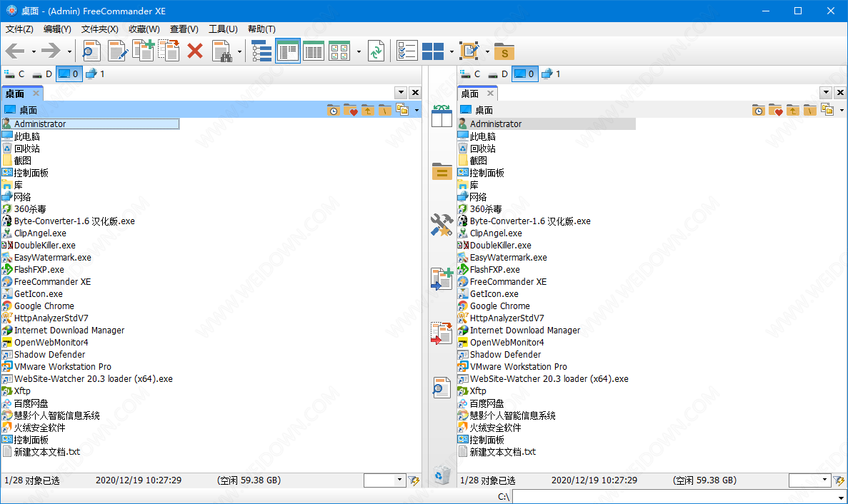Image resolution: width=848 pixels, height=504 pixels.
Task: Click the swap panels icon in middle bar
Action: point(442,116)
